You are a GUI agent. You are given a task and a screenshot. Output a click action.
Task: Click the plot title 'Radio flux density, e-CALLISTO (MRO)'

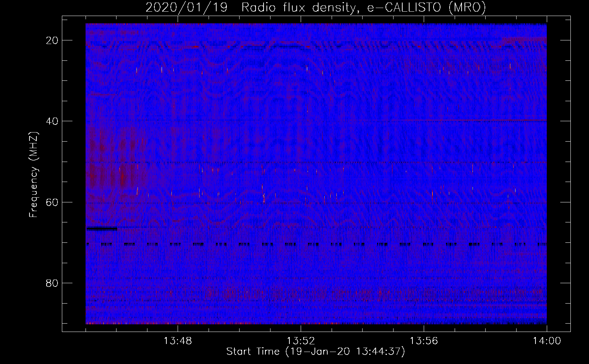click(364, 8)
